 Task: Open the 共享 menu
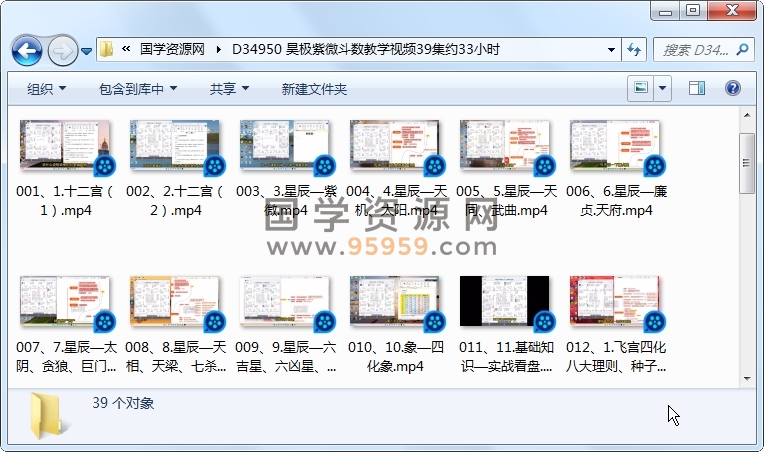229,89
